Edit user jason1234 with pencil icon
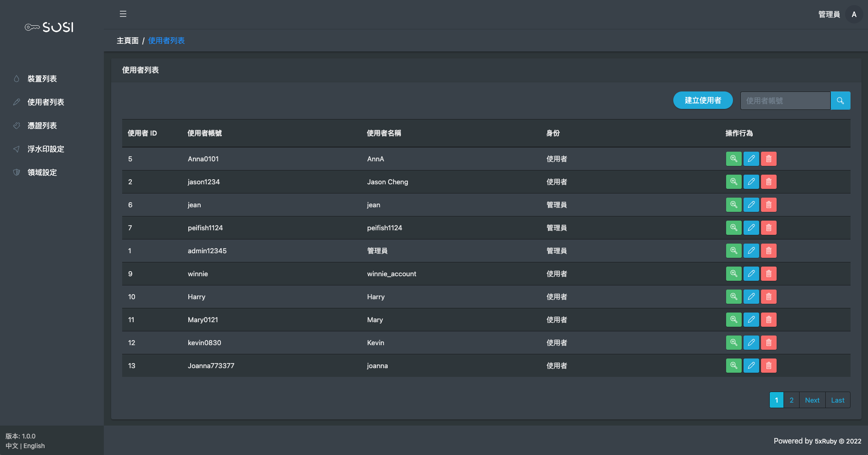 pyautogui.click(x=751, y=182)
